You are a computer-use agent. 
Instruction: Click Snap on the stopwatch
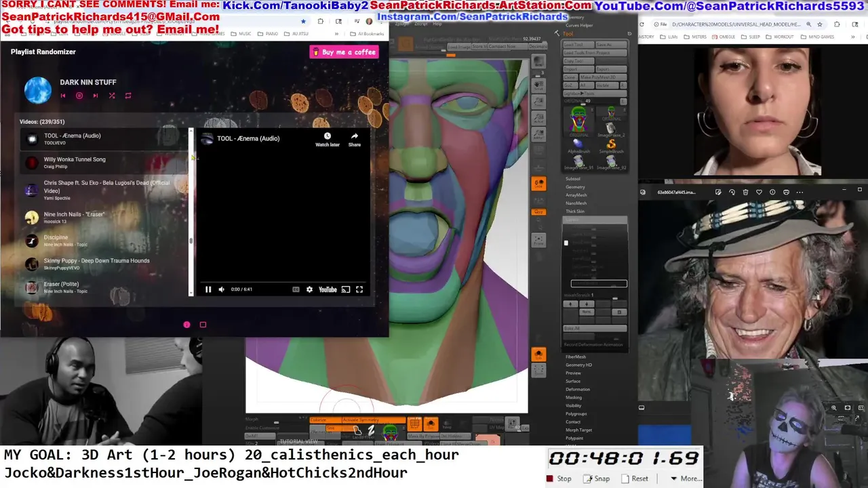click(x=597, y=479)
